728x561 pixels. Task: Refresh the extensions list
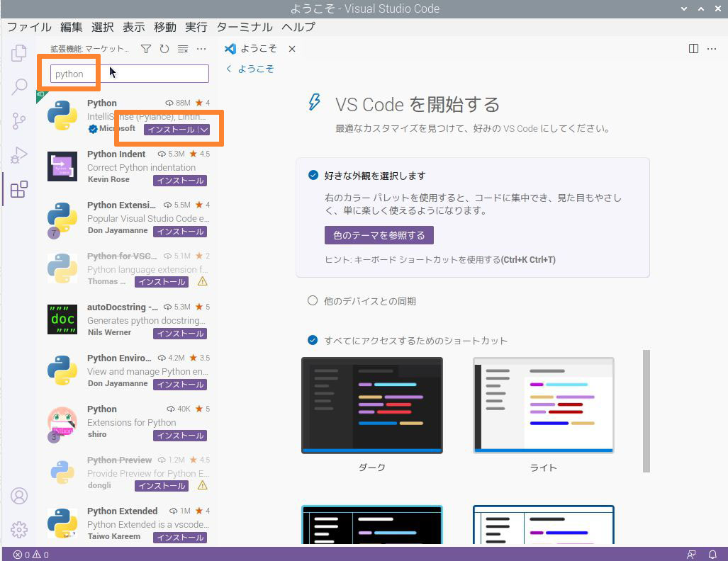point(164,48)
